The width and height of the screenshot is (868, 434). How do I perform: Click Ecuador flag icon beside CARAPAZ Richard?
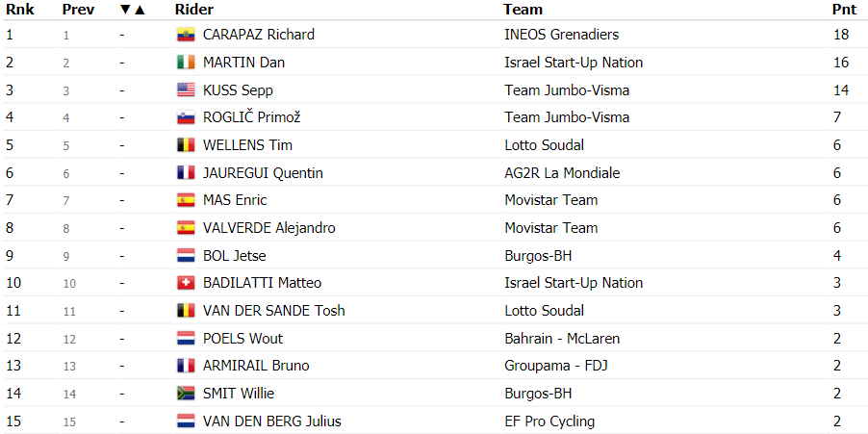tap(186, 35)
